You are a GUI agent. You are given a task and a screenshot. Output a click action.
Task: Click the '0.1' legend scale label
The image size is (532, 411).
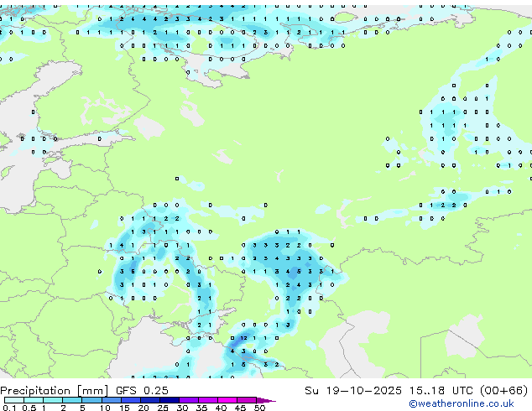[x=9, y=408]
